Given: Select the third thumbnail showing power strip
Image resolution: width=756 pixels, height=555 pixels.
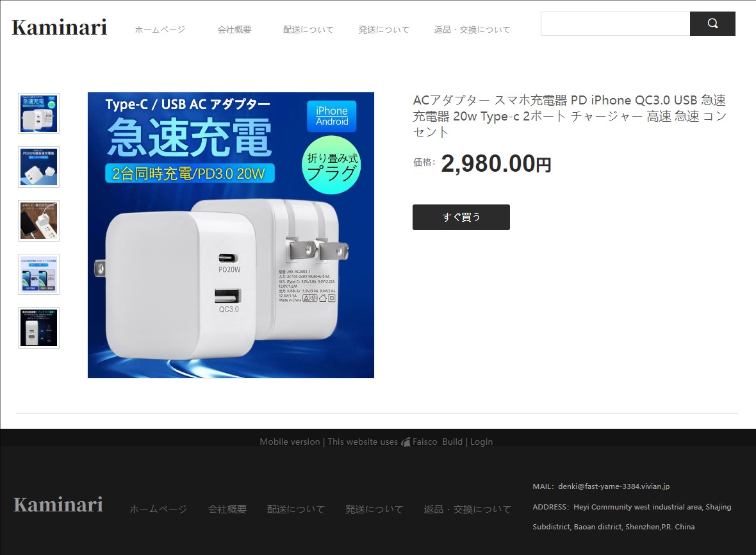Looking at the screenshot, I should 38,220.
